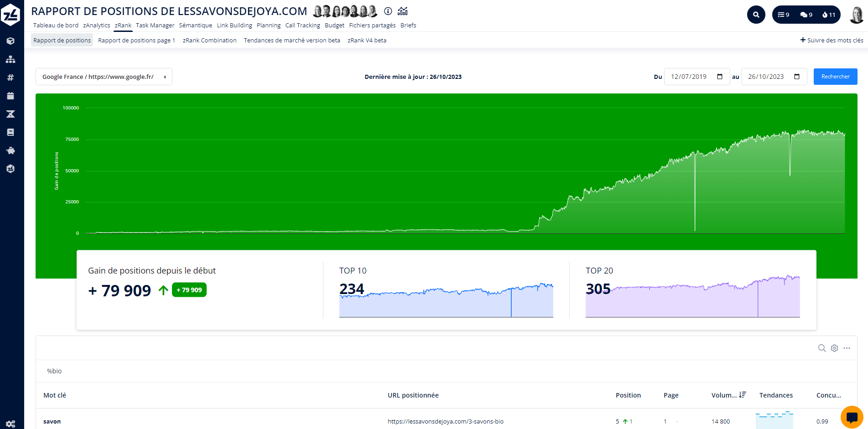Open the table three-dots more menu
Image resolution: width=868 pixels, height=429 pixels.
pyautogui.click(x=847, y=348)
